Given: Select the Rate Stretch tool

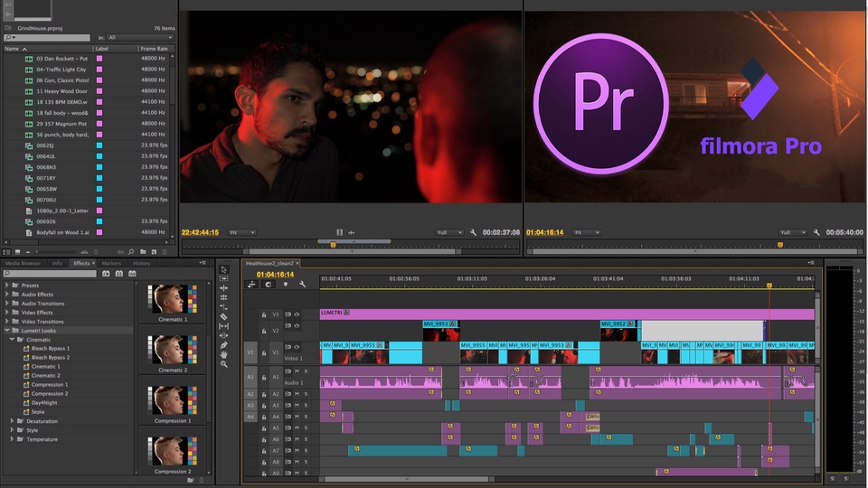Looking at the screenshot, I should point(223,307).
